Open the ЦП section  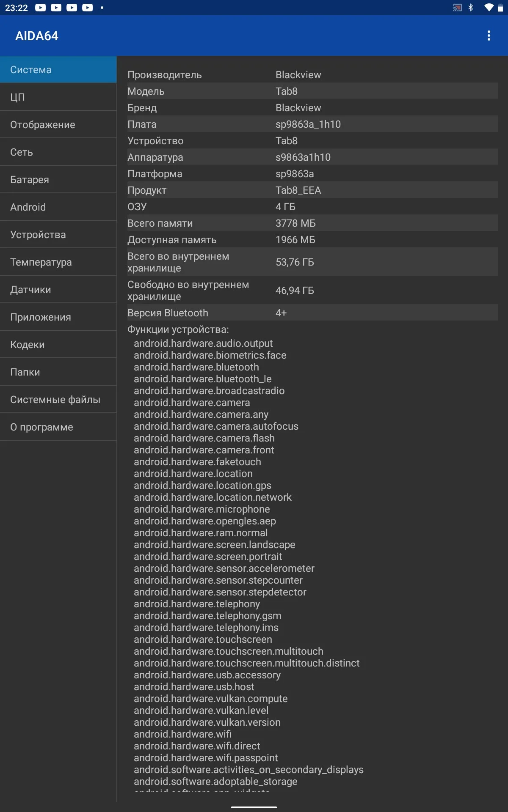pyautogui.click(x=58, y=97)
